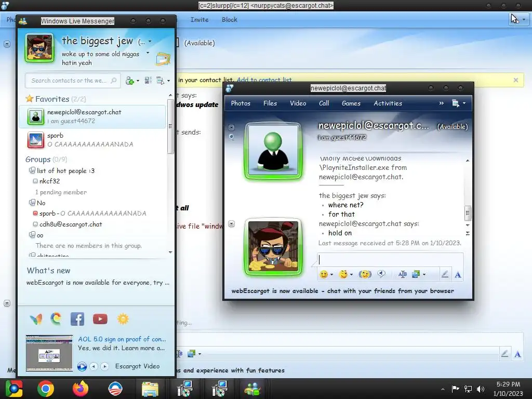Click the sun weather icon
Viewport: 532px width, 399px height.
point(123,319)
